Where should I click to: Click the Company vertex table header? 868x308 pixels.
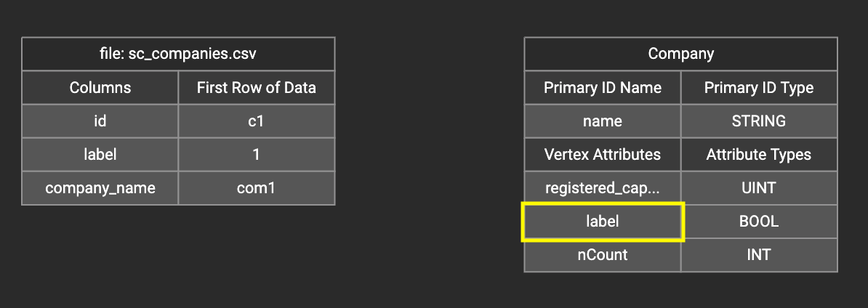pyautogui.click(x=680, y=54)
